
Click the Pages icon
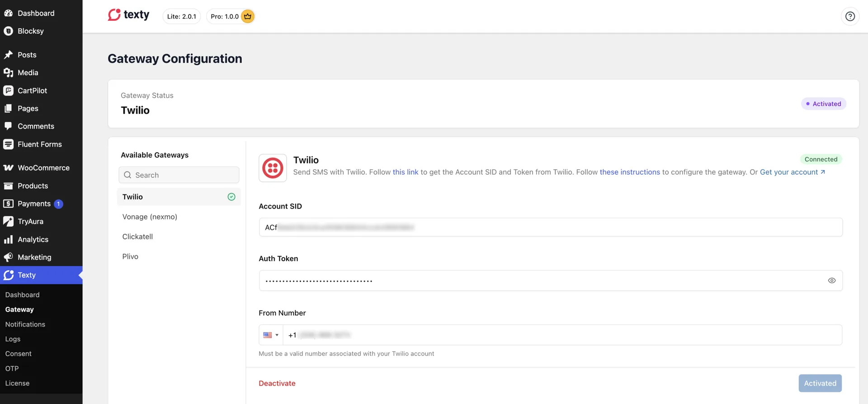[8, 109]
